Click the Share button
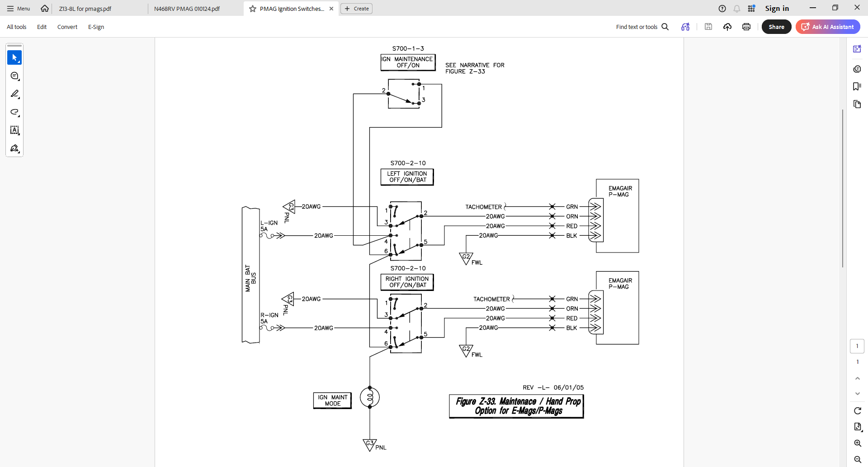This screenshot has width=868, height=467. tap(776, 27)
